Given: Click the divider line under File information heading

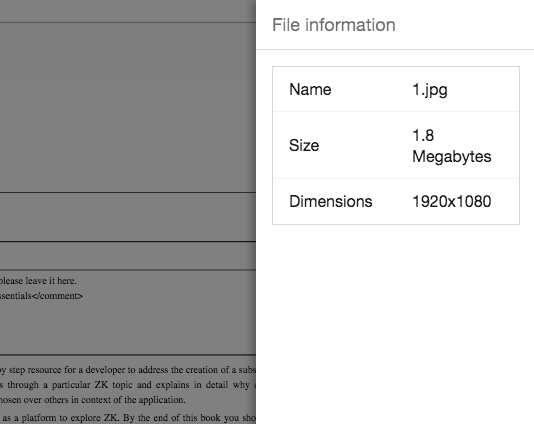Looking at the screenshot, I should point(395,50).
